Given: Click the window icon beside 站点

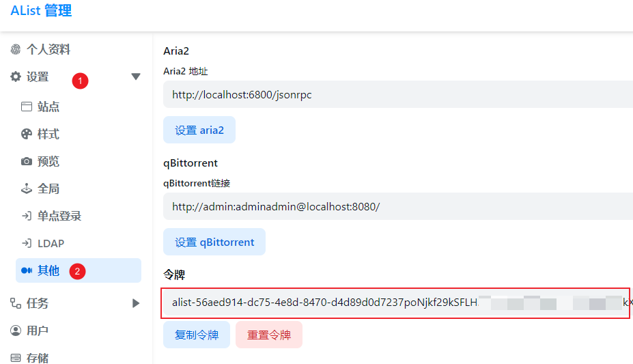Looking at the screenshot, I should pos(27,107).
